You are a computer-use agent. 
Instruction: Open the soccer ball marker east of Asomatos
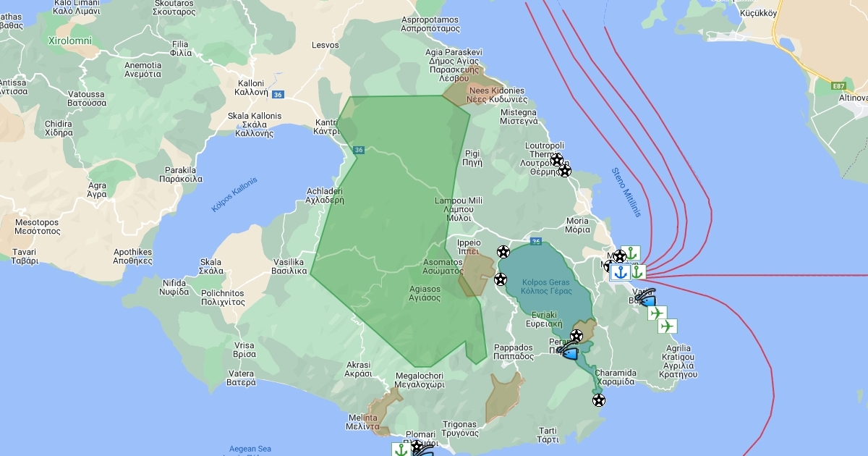point(501,279)
